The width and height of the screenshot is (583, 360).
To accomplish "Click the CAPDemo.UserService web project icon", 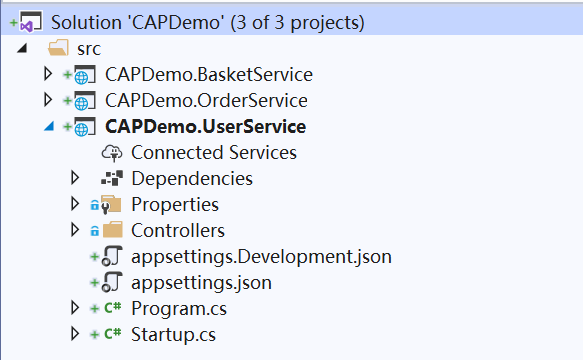I will point(85,126).
